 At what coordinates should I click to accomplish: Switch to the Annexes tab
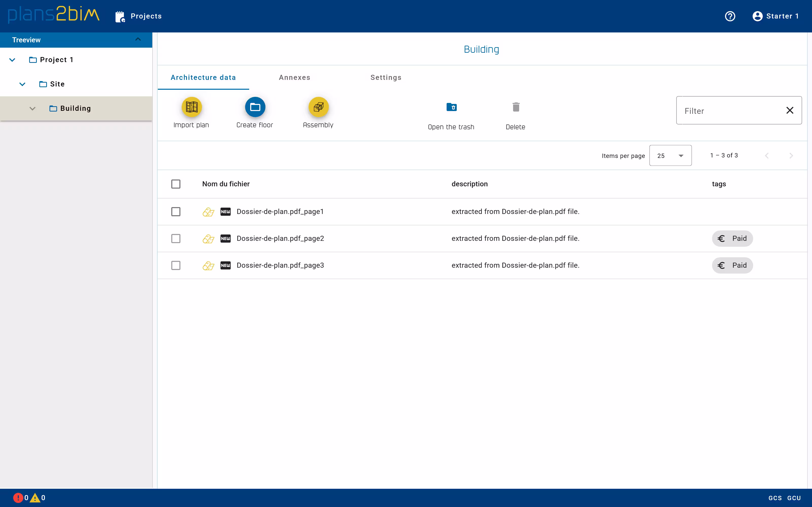coord(294,78)
